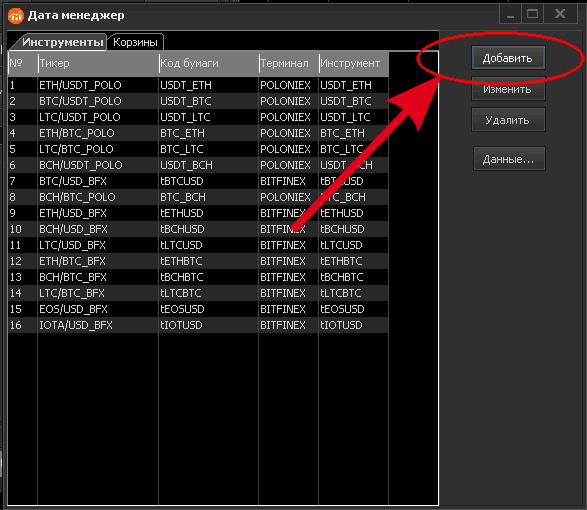
Task: Close the Дата менеджер window
Action: (x=560, y=14)
